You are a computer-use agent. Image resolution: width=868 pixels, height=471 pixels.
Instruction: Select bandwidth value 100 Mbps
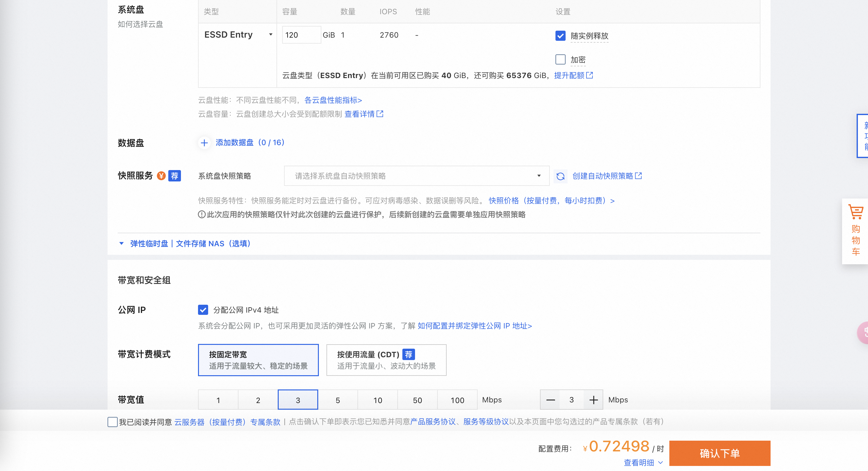457,400
